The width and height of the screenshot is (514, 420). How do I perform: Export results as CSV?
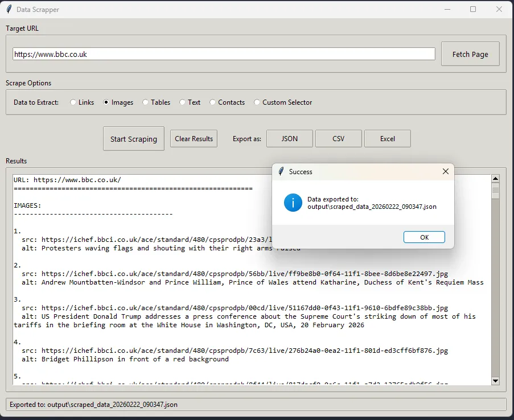[x=339, y=139]
